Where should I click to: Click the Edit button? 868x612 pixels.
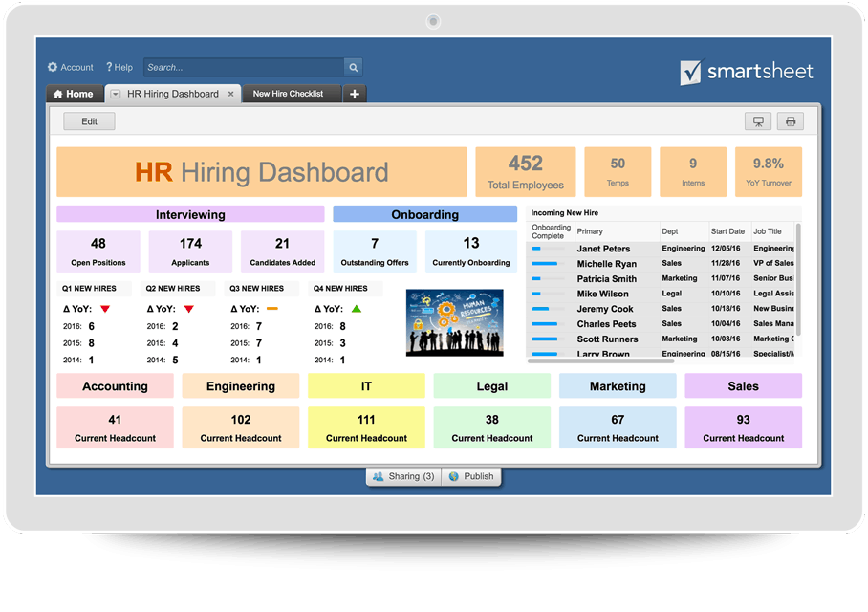89,120
